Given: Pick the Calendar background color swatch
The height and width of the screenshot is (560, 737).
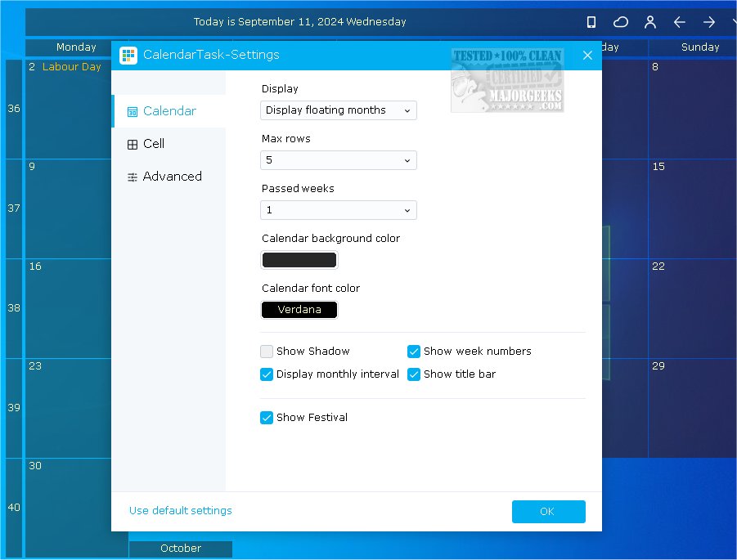Looking at the screenshot, I should click(299, 260).
